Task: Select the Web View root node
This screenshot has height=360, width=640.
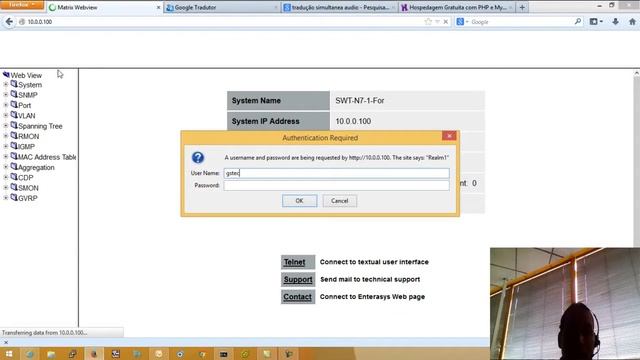Action: point(26,75)
